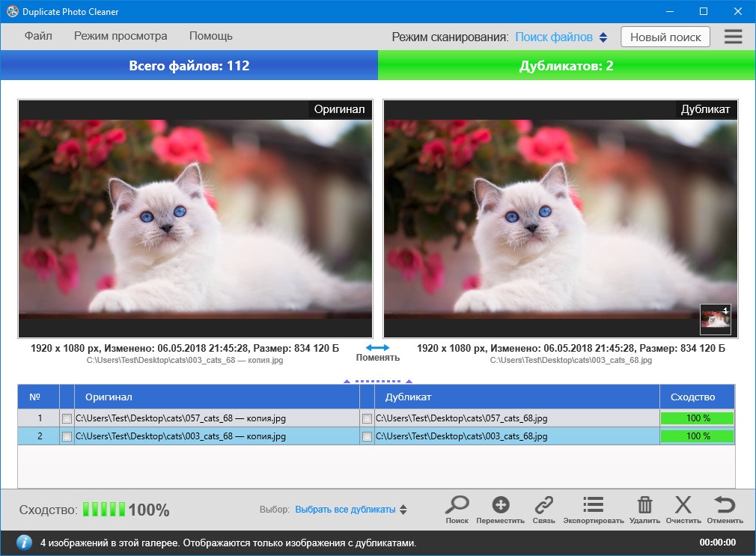
Task: Click the Отменить undo arrow icon
Action: 724,505
